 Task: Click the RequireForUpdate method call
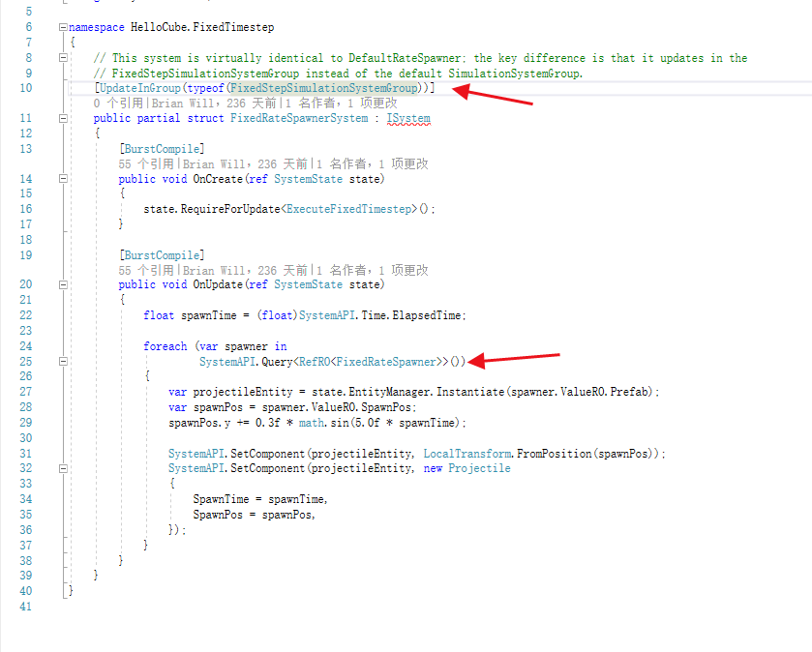coord(230,209)
